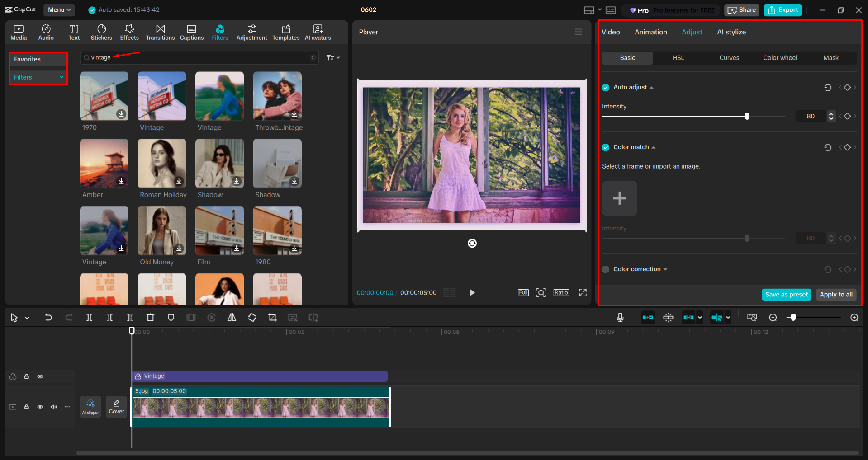Click the Save as preset button
The height and width of the screenshot is (460, 868).
pos(786,294)
